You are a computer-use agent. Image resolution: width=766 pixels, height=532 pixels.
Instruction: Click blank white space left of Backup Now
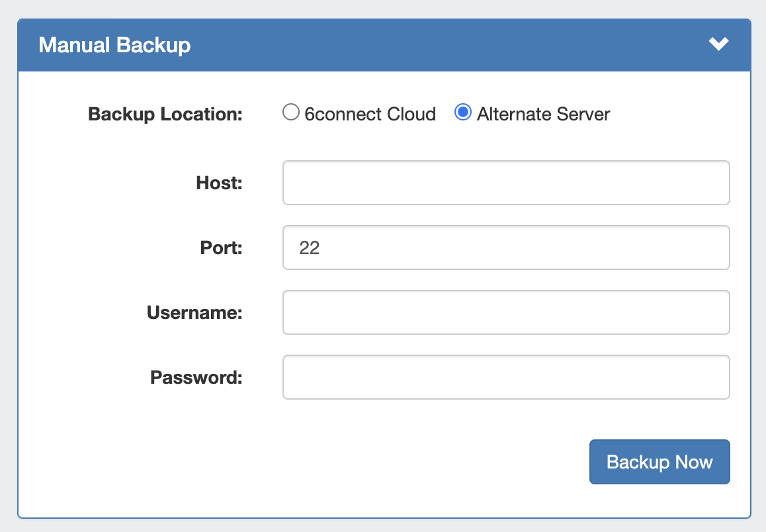(331, 462)
